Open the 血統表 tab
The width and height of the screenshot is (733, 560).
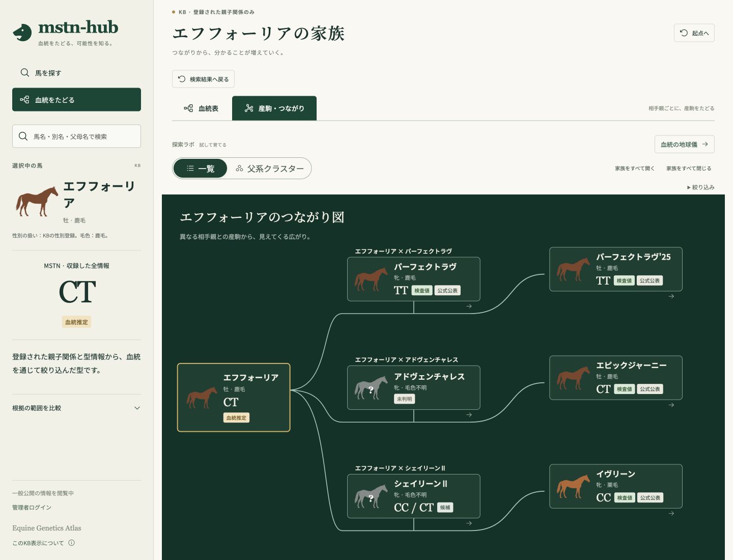pos(201,108)
